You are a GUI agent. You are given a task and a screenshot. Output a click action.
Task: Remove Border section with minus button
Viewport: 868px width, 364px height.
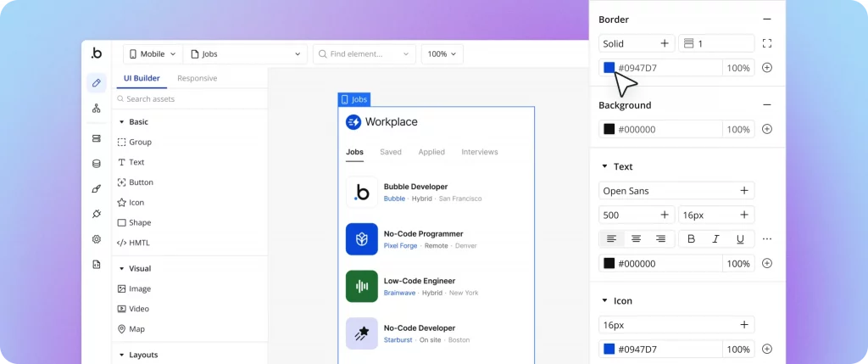(766, 20)
